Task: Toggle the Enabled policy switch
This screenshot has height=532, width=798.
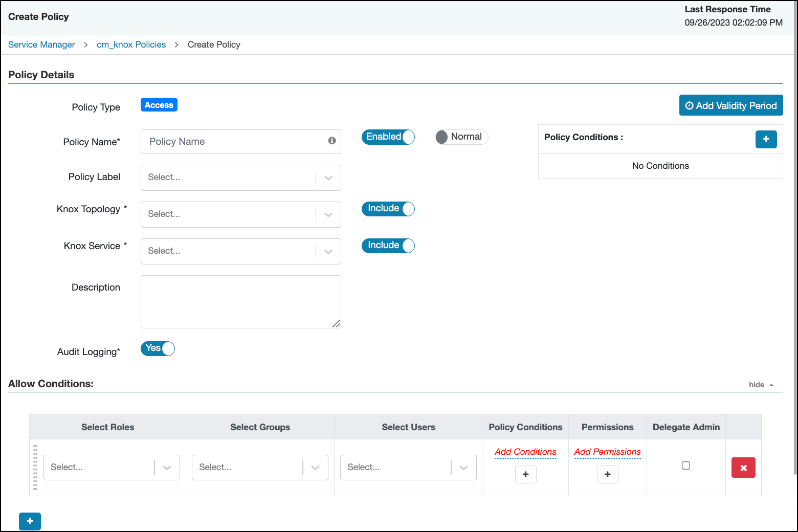Action: click(388, 137)
